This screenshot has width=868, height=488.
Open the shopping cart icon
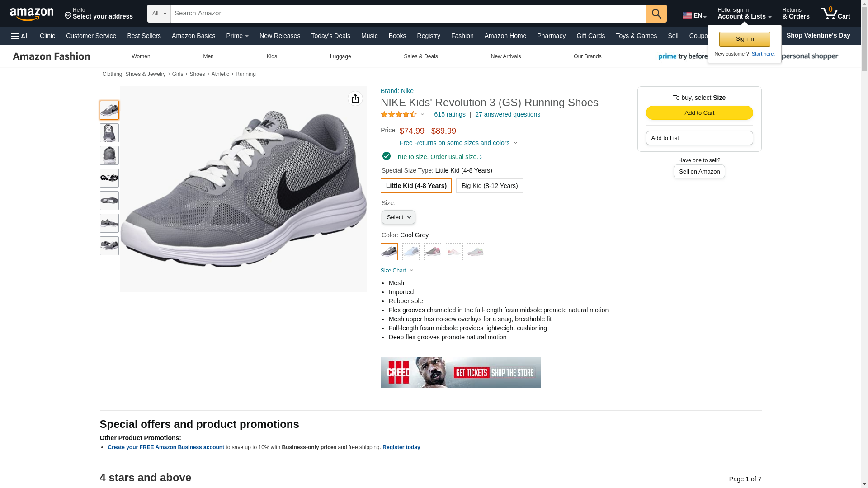tap(835, 14)
